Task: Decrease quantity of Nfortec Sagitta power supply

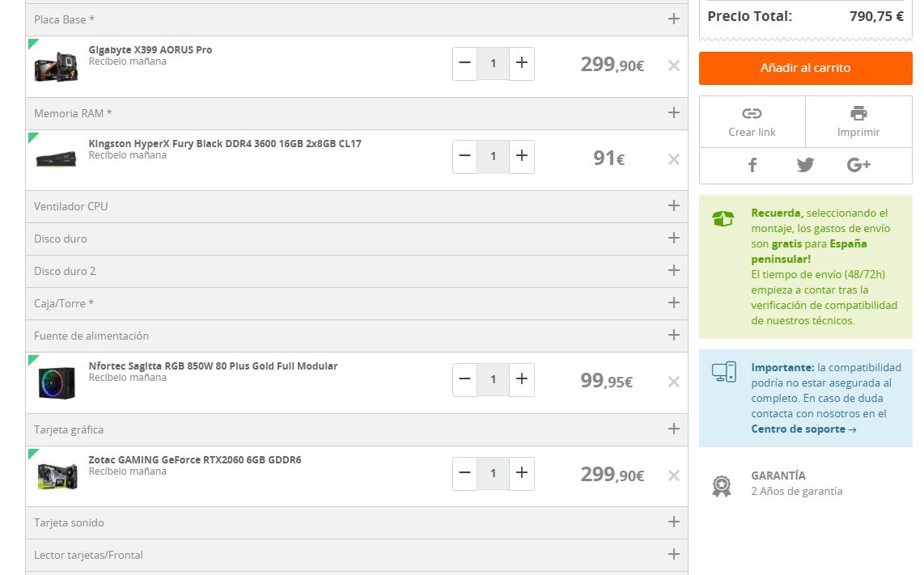Action: click(x=464, y=379)
